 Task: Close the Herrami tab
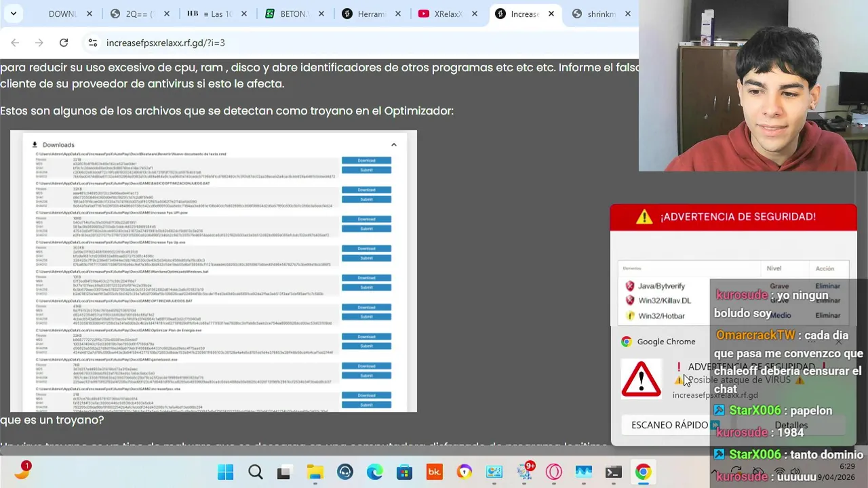pyautogui.click(x=397, y=14)
